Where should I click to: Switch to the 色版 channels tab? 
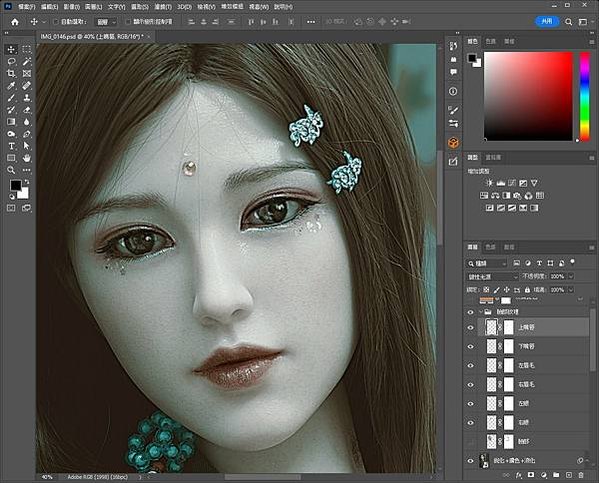pyautogui.click(x=490, y=247)
